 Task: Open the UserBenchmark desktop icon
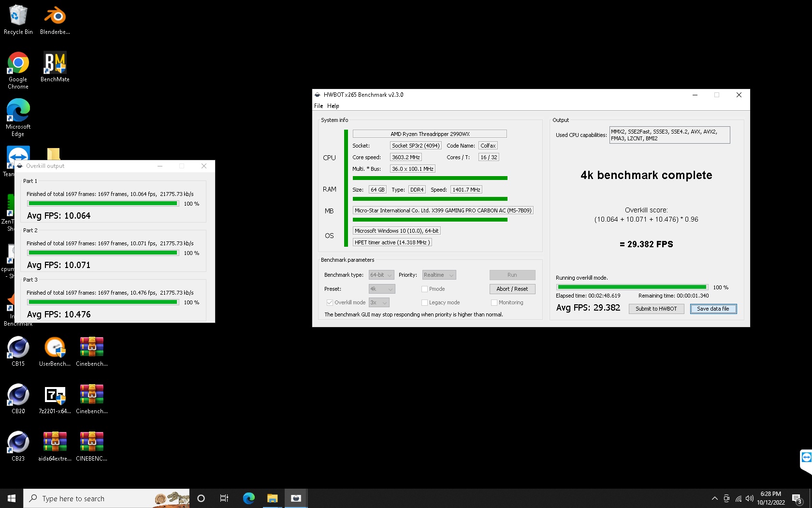point(55,352)
